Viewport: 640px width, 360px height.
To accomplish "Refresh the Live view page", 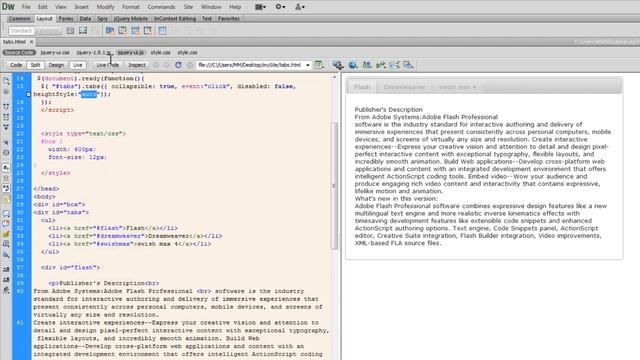I will (178, 65).
